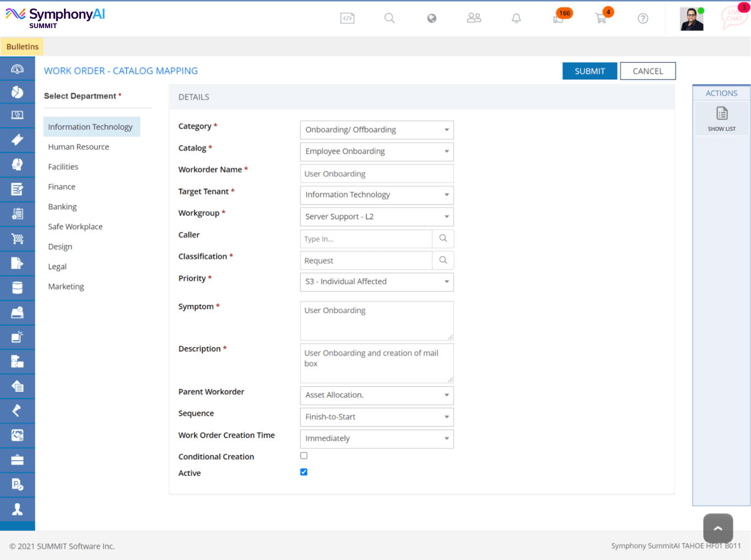This screenshot has height=560, width=751.
Task: Select Information Technology department
Action: pyautogui.click(x=91, y=127)
